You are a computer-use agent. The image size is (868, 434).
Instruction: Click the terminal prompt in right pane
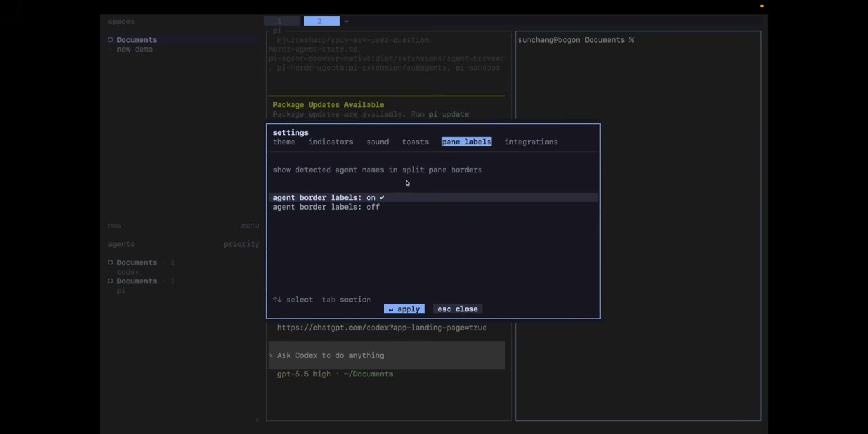576,39
